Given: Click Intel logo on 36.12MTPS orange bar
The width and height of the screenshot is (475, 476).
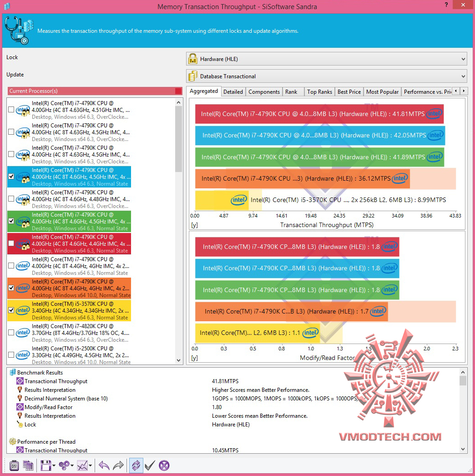Looking at the screenshot, I should [400, 178].
